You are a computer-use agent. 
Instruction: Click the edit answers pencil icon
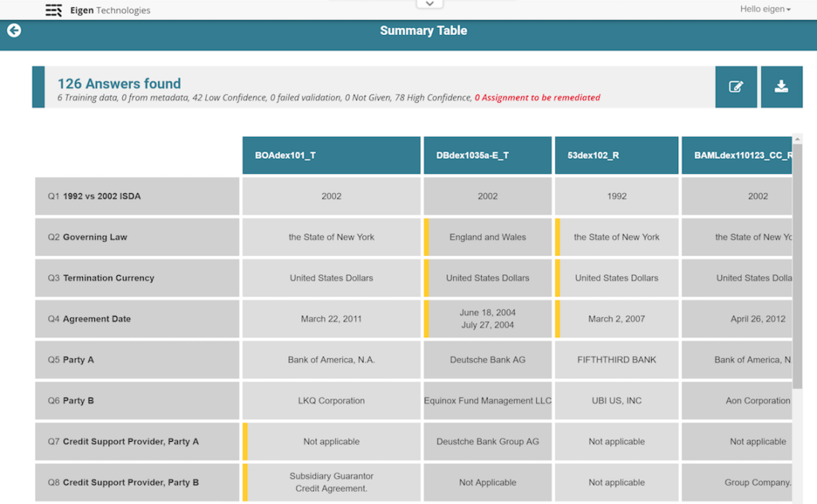click(x=736, y=87)
